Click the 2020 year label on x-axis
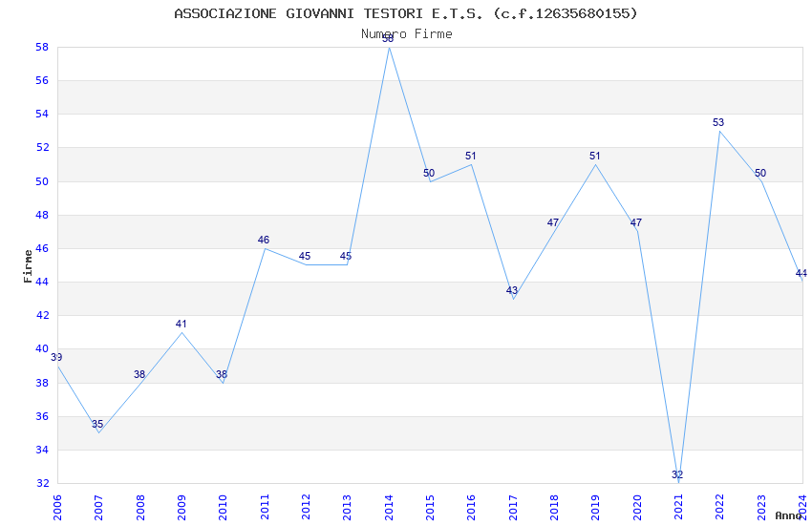 [x=637, y=508]
